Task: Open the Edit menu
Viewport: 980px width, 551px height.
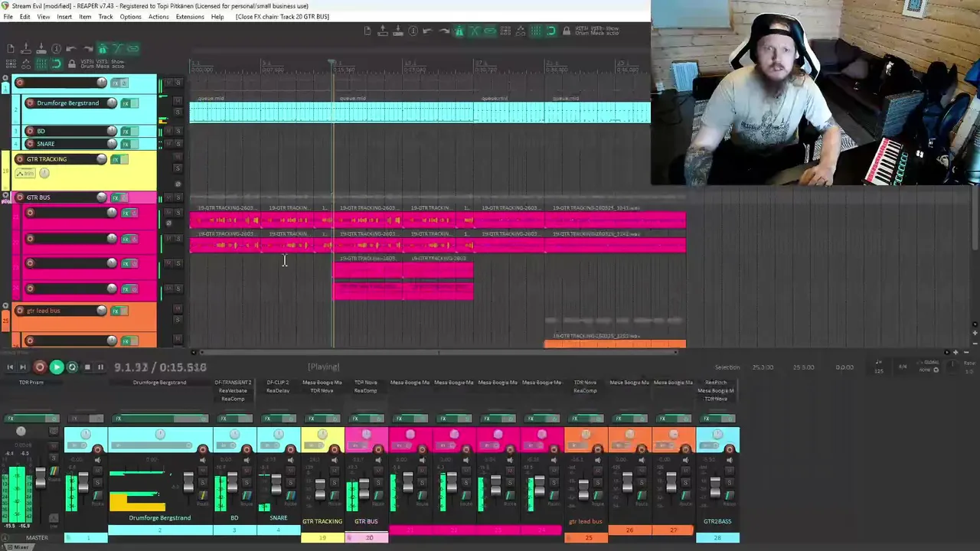Action: pyautogui.click(x=25, y=17)
